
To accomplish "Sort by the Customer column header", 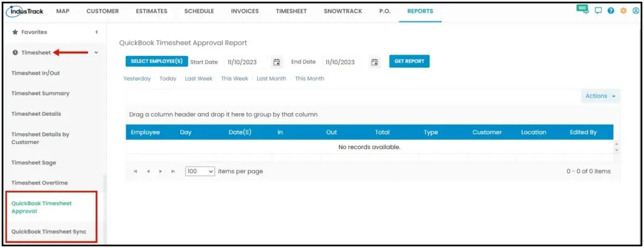I will pyautogui.click(x=487, y=132).
